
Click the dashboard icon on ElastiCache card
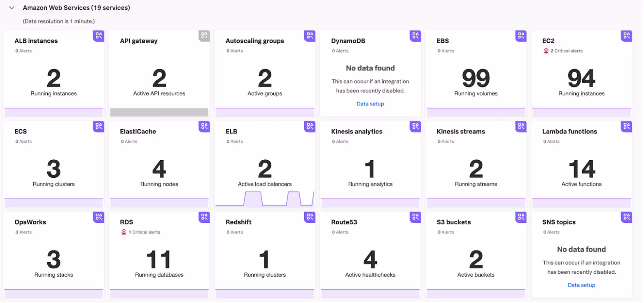tap(204, 126)
